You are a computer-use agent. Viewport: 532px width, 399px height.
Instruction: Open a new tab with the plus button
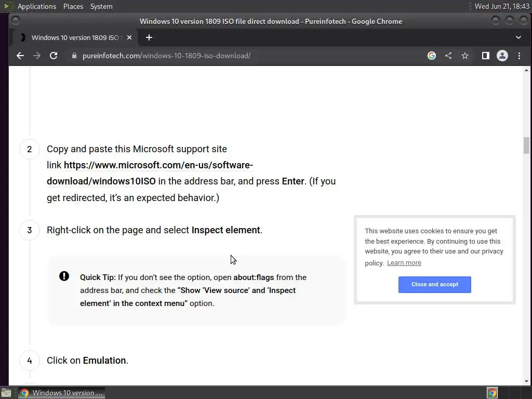(149, 37)
